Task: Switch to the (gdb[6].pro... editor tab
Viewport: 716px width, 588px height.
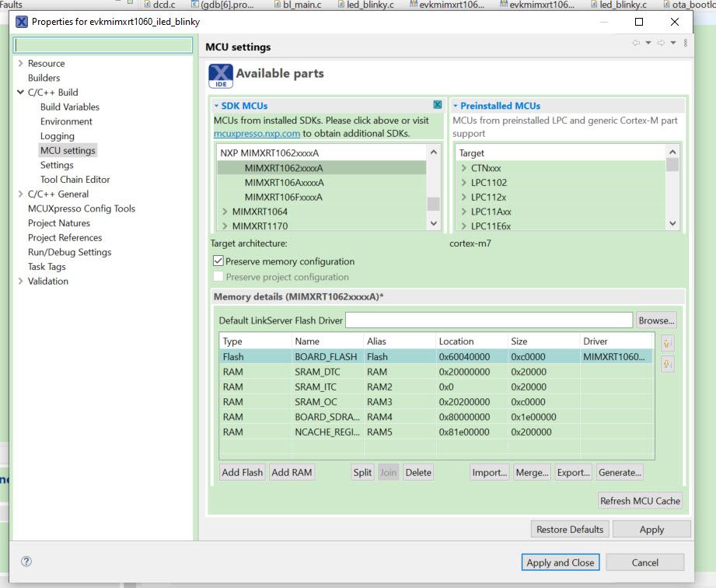Action: 223,5
